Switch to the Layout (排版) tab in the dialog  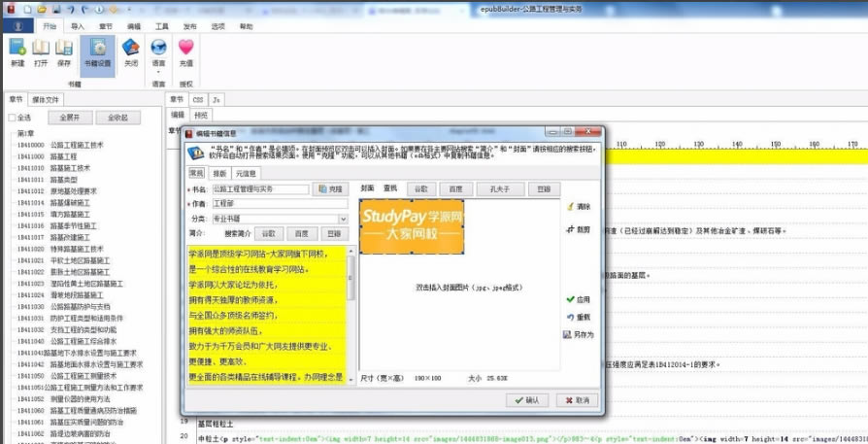(219, 173)
